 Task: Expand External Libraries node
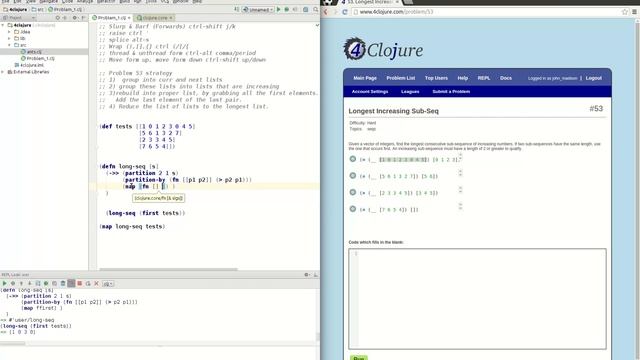coord(3,72)
